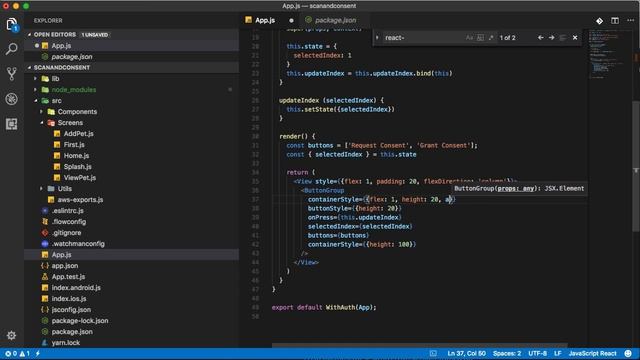
Task: Toggle Find in selection
Action: pos(563,38)
